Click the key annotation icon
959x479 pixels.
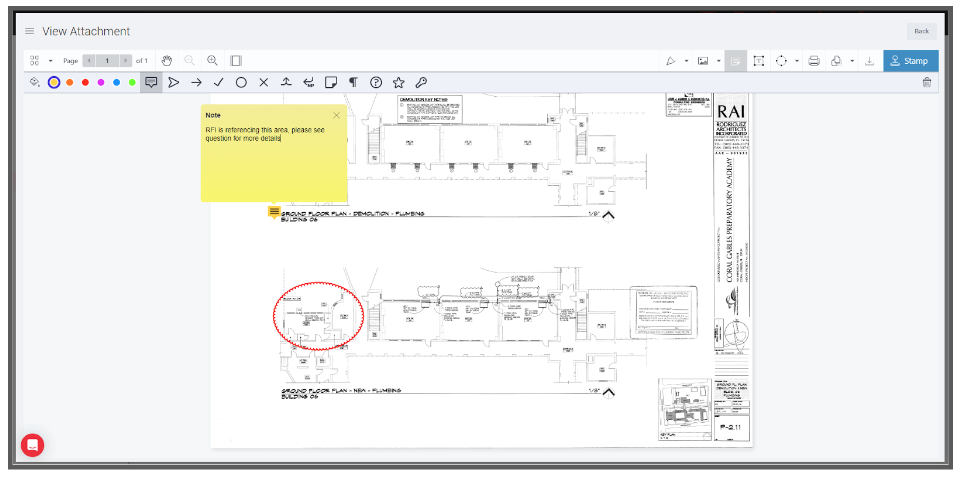421,82
